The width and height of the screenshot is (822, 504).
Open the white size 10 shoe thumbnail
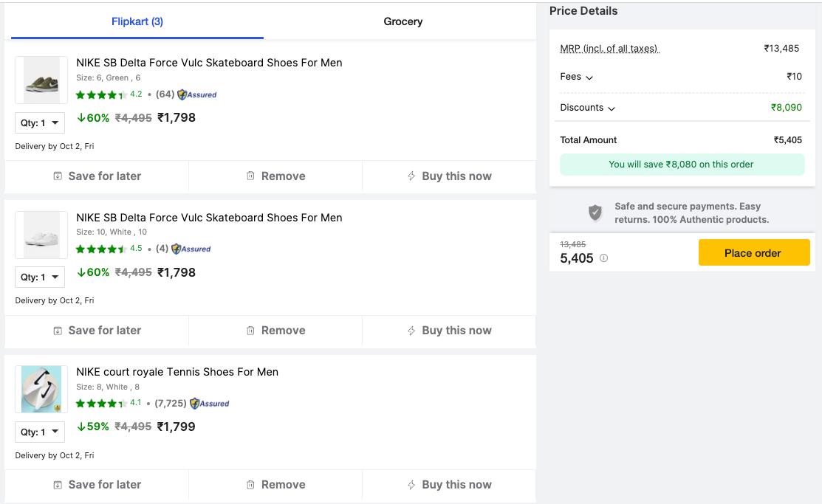tap(41, 235)
